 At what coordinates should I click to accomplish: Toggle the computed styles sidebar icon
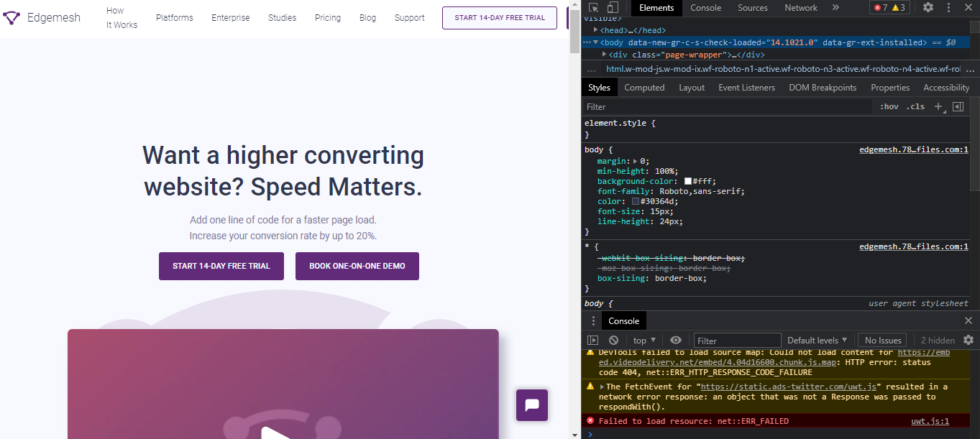click(x=958, y=106)
